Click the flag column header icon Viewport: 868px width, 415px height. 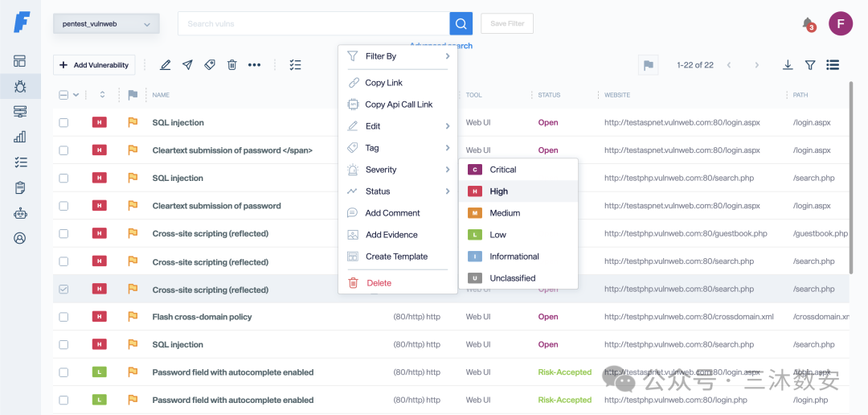click(x=133, y=95)
